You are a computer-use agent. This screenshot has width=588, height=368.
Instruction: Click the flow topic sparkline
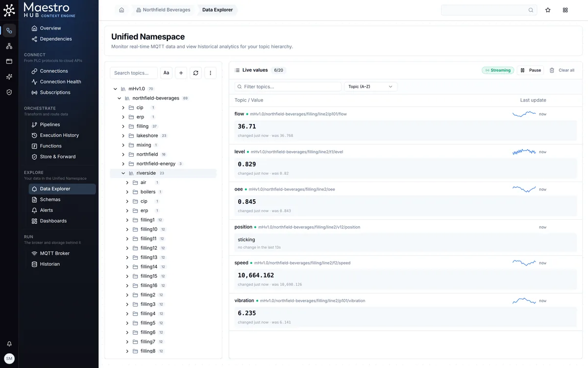(524, 114)
